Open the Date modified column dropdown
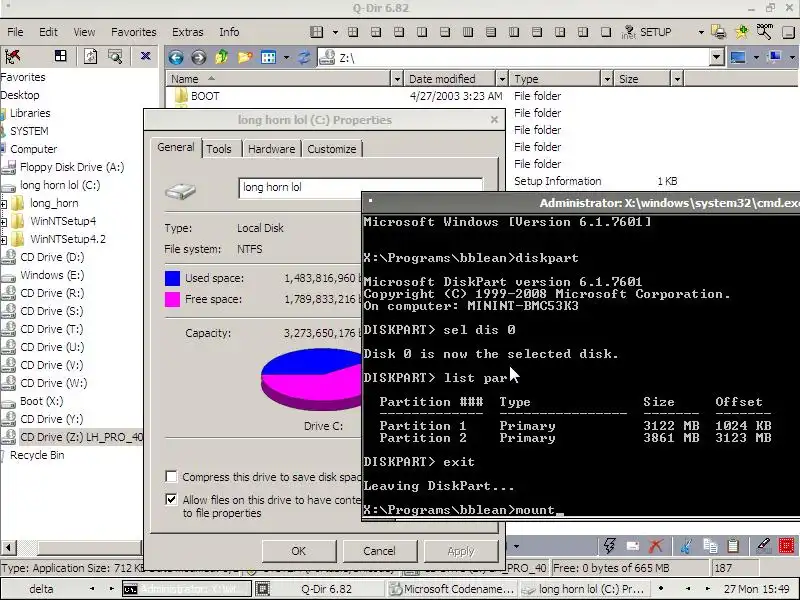This screenshot has width=800, height=600. coord(502,79)
